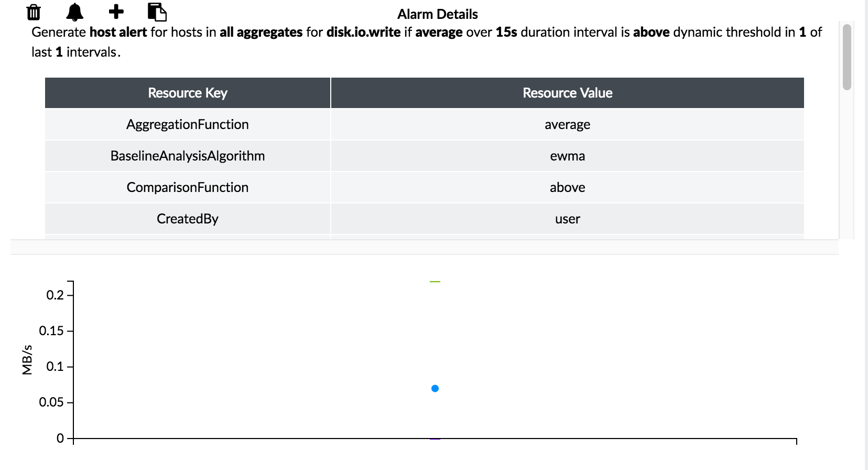This screenshot has height=470, width=868.
Task: Click the green threshold marker on chart
Action: click(x=435, y=282)
